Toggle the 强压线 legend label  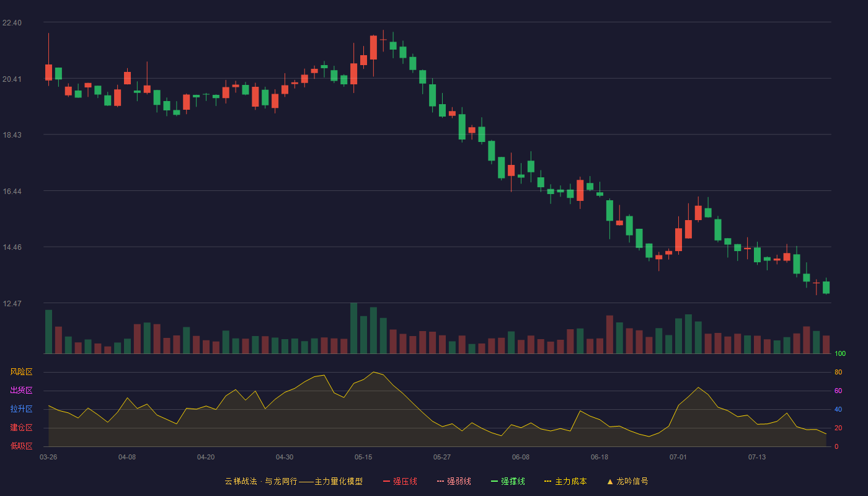[x=405, y=481]
